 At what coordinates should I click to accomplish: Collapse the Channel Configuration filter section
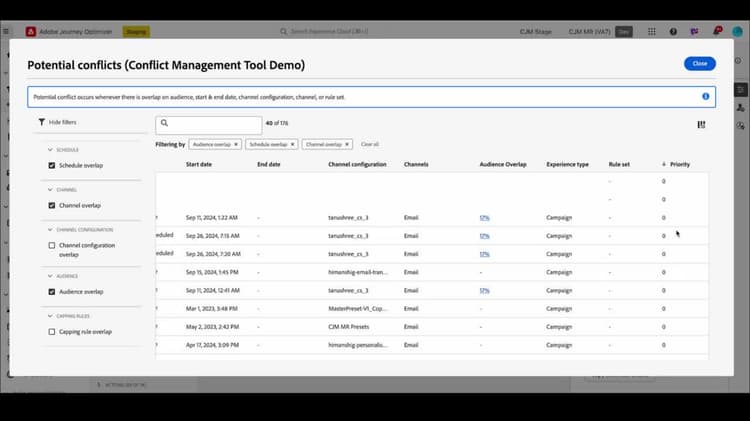50,230
